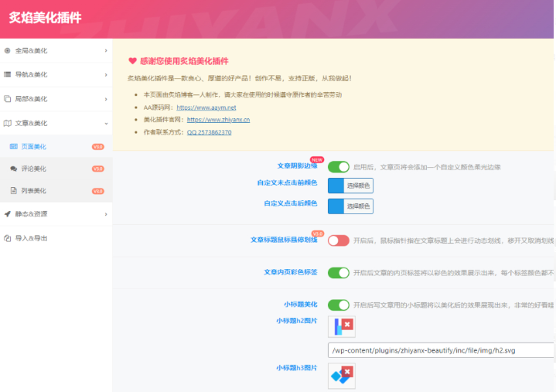
Task: Remove the 小标题h2图片 via its red X
Action: [x=347, y=323]
